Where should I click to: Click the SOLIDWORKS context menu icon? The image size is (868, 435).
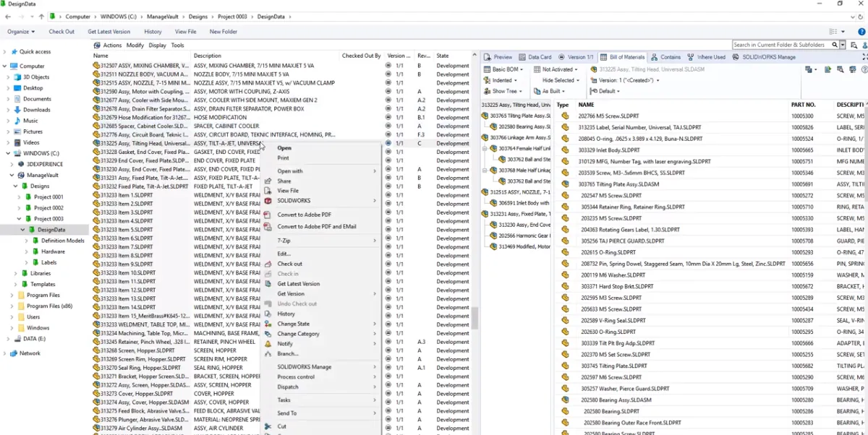268,201
